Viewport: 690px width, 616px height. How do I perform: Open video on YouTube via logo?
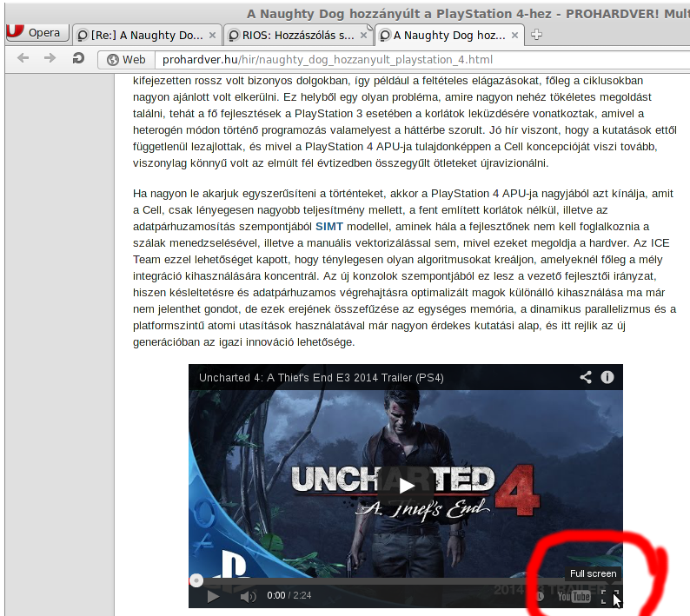tap(574, 596)
